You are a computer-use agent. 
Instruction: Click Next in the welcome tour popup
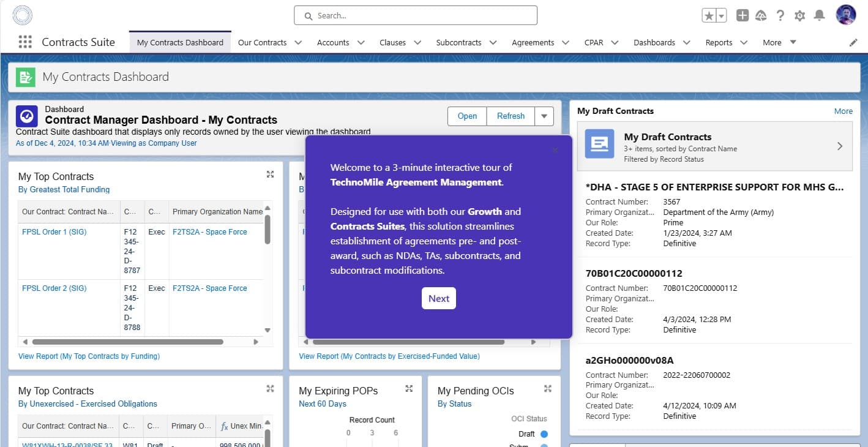pos(438,298)
